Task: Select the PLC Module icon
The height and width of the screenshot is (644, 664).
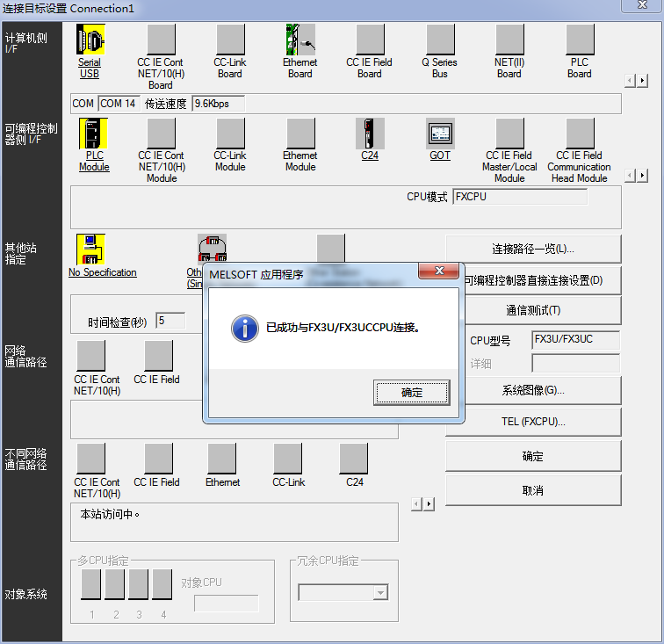Action: tap(93, 134)
